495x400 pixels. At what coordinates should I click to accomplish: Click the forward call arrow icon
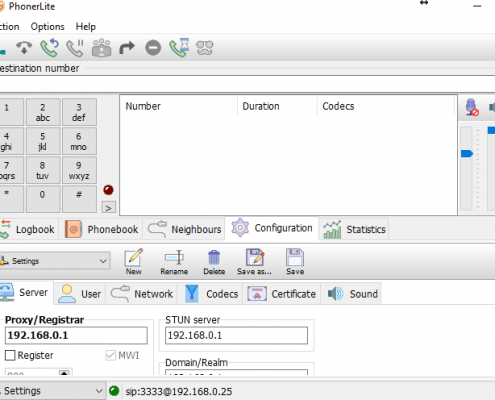click(127, 48)
